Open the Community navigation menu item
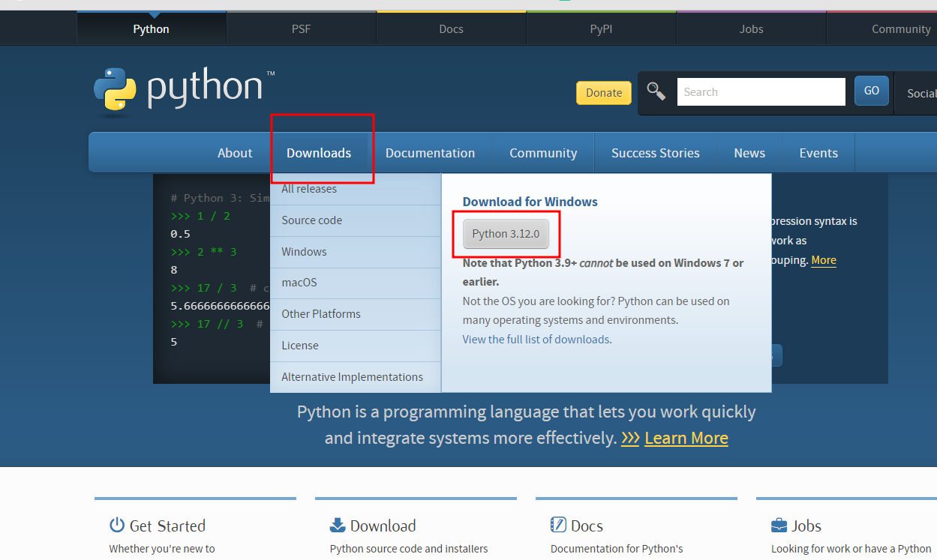This screenshot has height=560, width=937. coord(543,153)
